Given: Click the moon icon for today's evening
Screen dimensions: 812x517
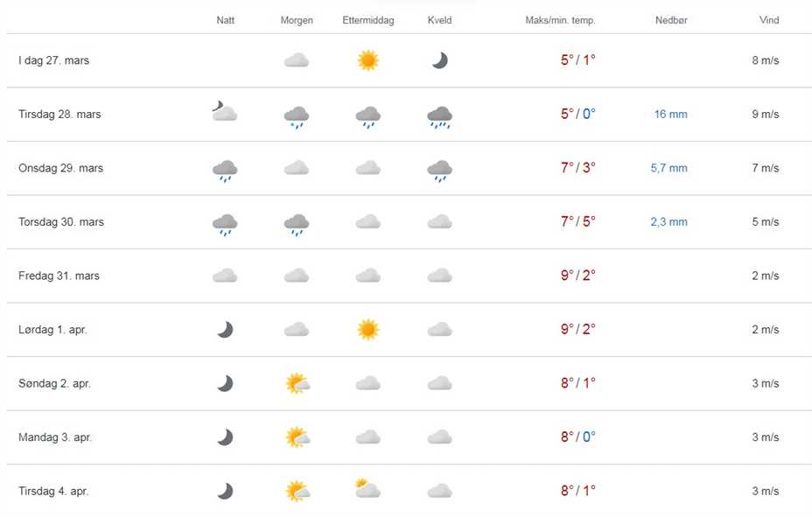Looking at the screenshot, I should point(439,60).
